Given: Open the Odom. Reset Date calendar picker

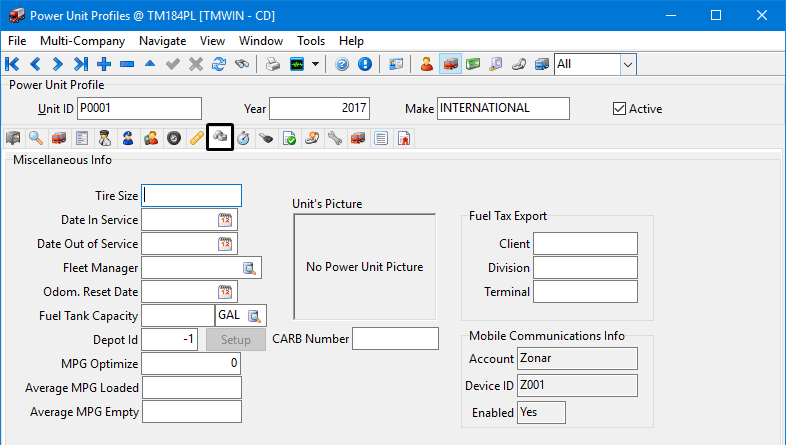Looking at the screenshot, I should [226, 292].
